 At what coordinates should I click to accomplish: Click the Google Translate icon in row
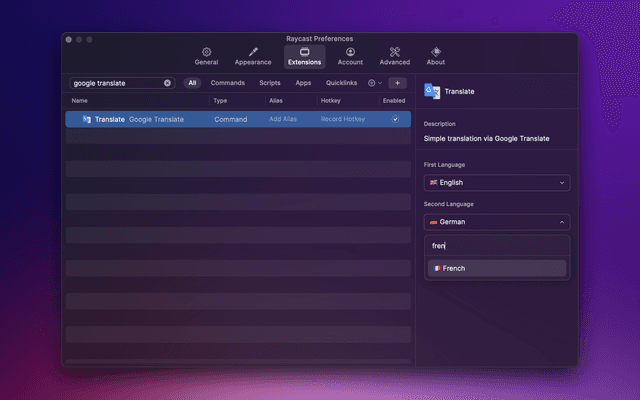point(87,119)
